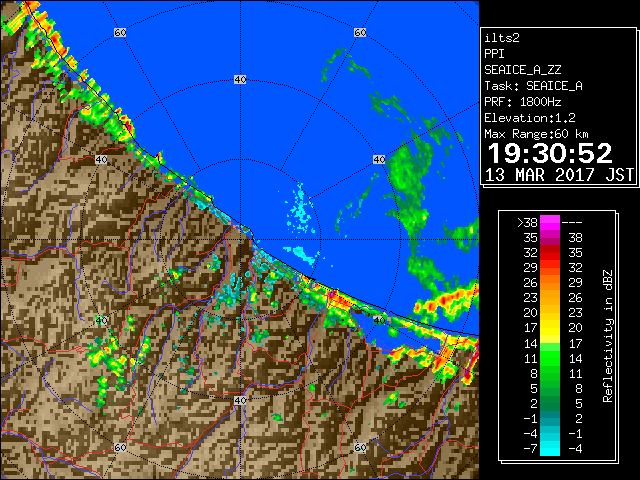Image resolution: width=640 pixels, height=480 pixels.
Task: Select the "SEAICE_A_ZZ" product name text
Action: click(x=523, y=70)
